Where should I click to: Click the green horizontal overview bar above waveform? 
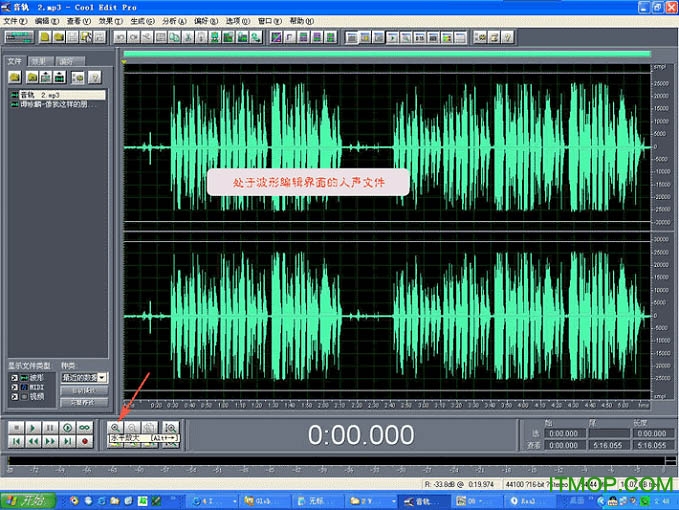[x=385, y=54]
